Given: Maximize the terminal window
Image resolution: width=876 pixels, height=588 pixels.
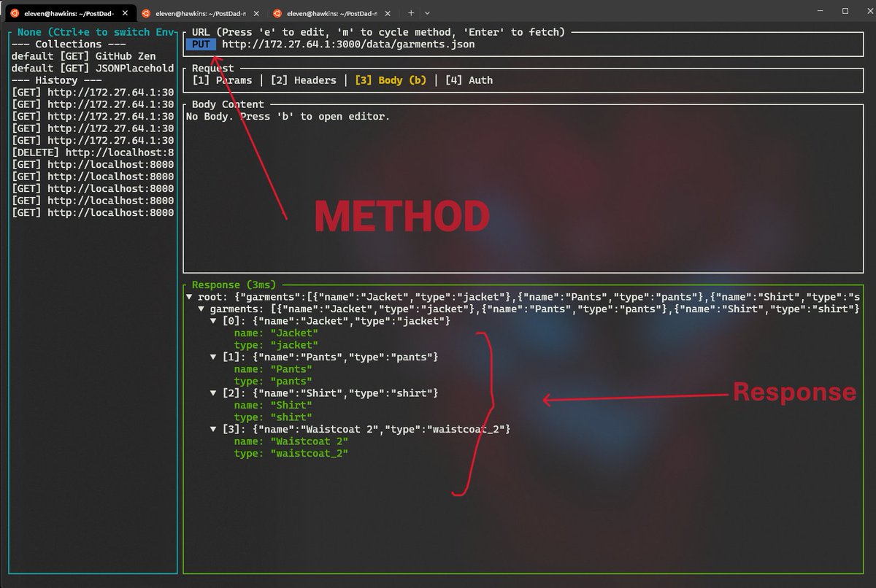Looking at the screenshot, I should click(845, 11).
